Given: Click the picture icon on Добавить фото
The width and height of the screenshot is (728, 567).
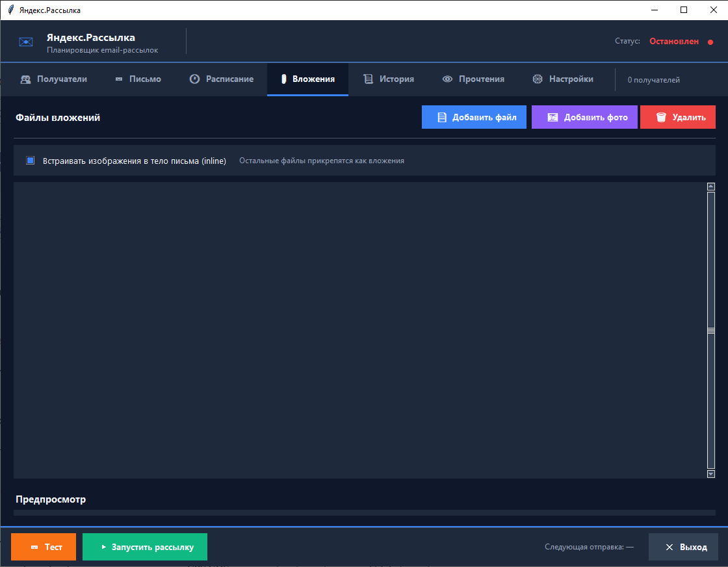Looking at the screenshot, I should [552, 118].
